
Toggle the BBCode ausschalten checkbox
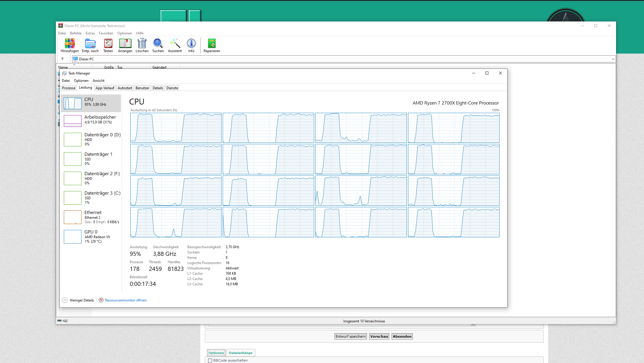coord(212,360)
